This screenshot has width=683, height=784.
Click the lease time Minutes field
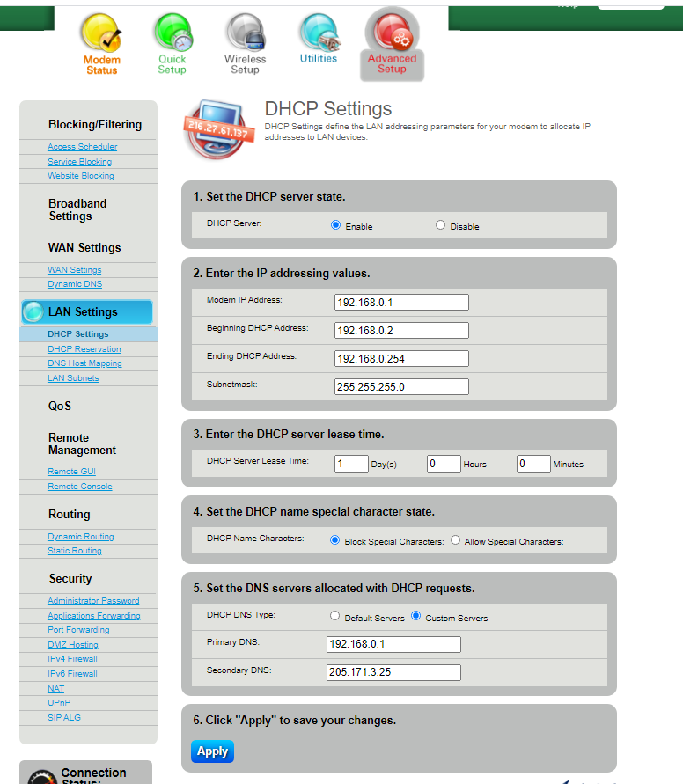click(533, 464)
